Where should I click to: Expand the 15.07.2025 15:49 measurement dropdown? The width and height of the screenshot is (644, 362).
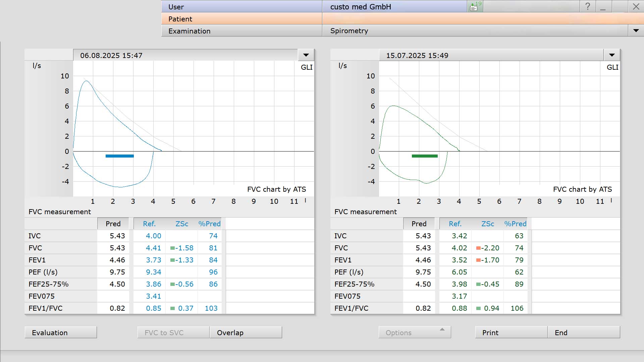coord(612,55)
